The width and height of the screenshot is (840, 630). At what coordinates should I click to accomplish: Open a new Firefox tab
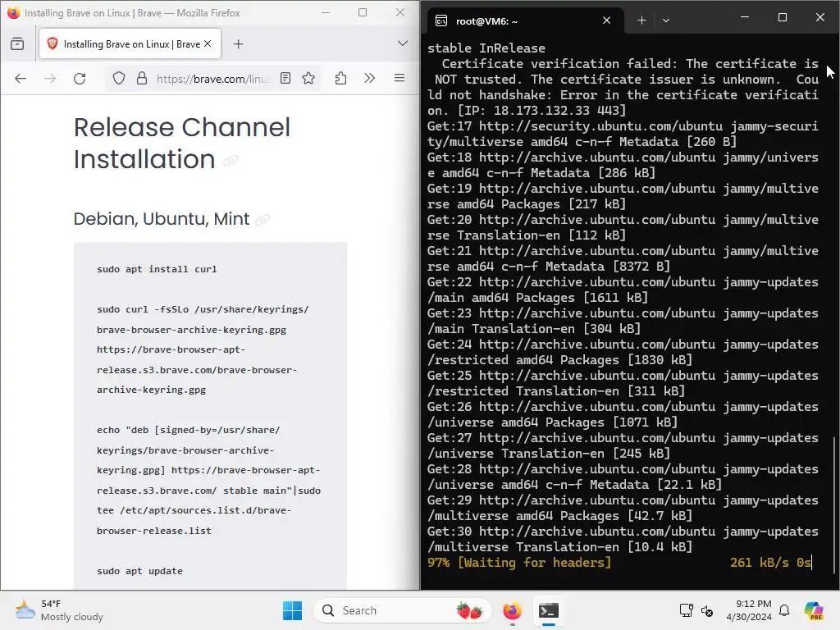(239, 44)
